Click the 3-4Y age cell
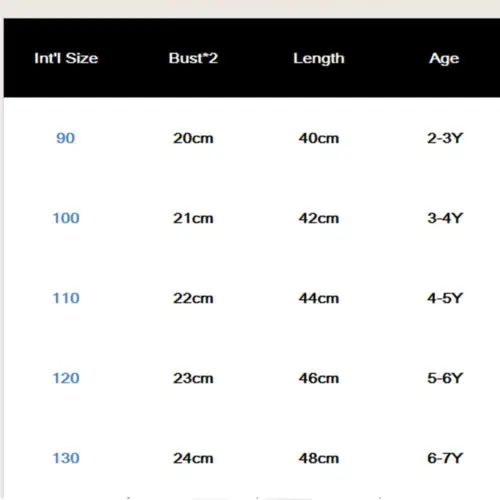This screenshot has height=500, width=500. coord(445,218)
